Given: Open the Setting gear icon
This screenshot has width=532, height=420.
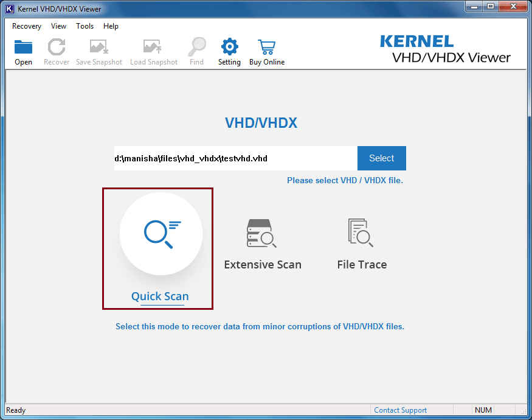Looking at the screenshot, I should pos(230,46).
